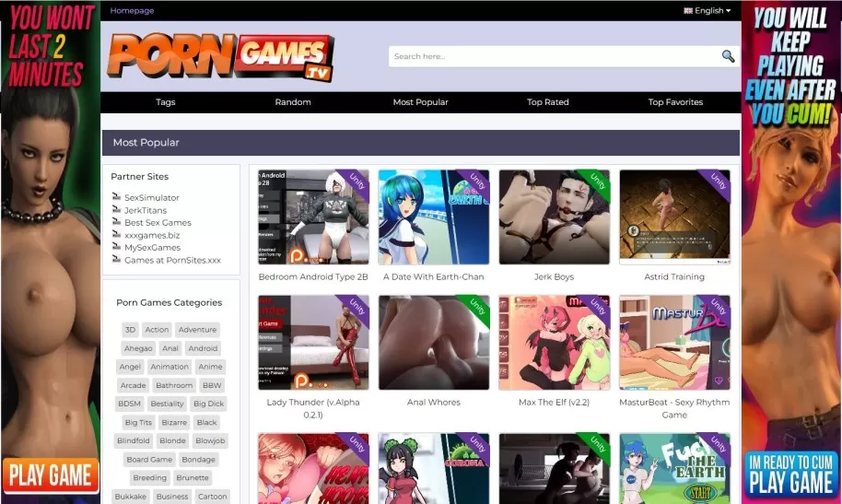This screenshot has height=504, width=842.
Task: Select the Board Game category tag
Action: [x=149, y=460]
